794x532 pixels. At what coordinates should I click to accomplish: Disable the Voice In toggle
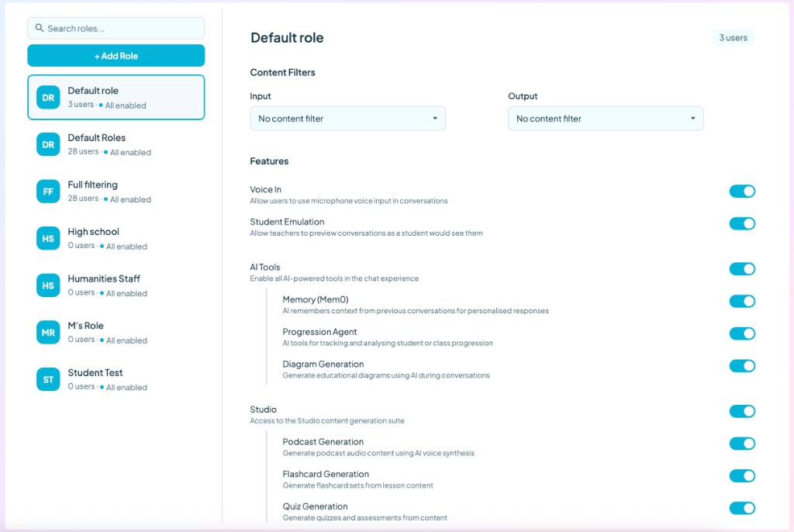(742, 191)
